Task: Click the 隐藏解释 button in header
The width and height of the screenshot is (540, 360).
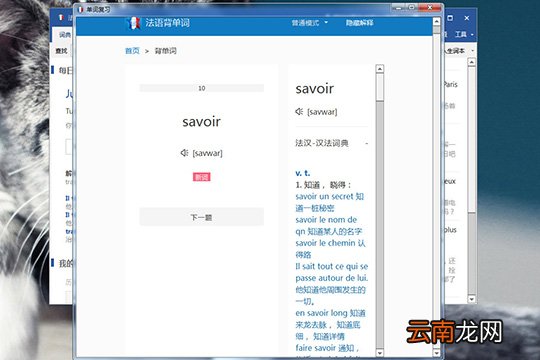Action: (359, 23)
